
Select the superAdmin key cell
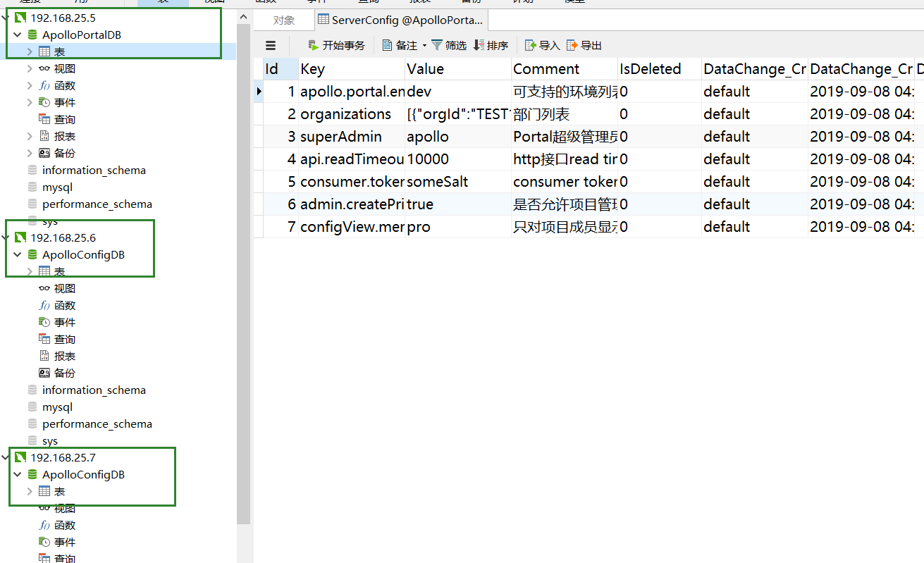352,137
